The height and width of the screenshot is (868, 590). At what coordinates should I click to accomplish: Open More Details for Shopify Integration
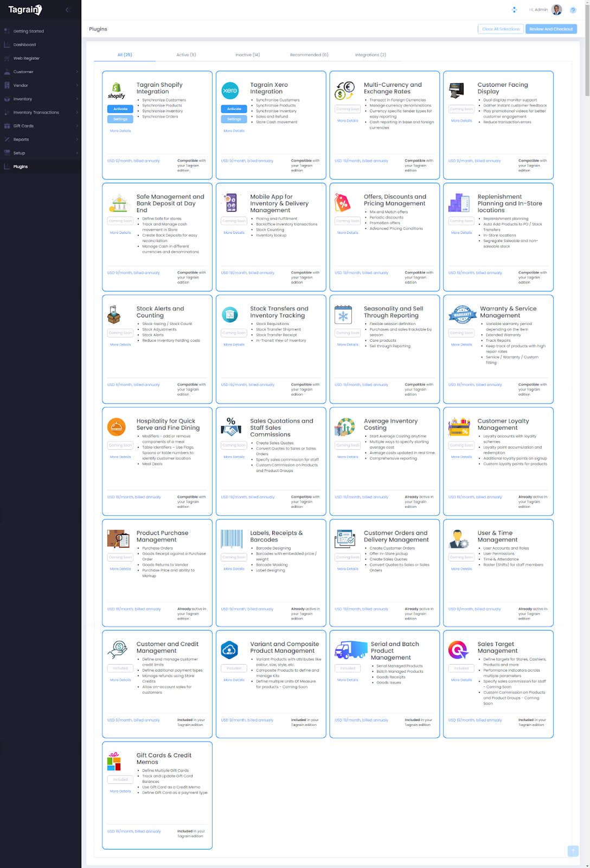(x=120, y=131)
